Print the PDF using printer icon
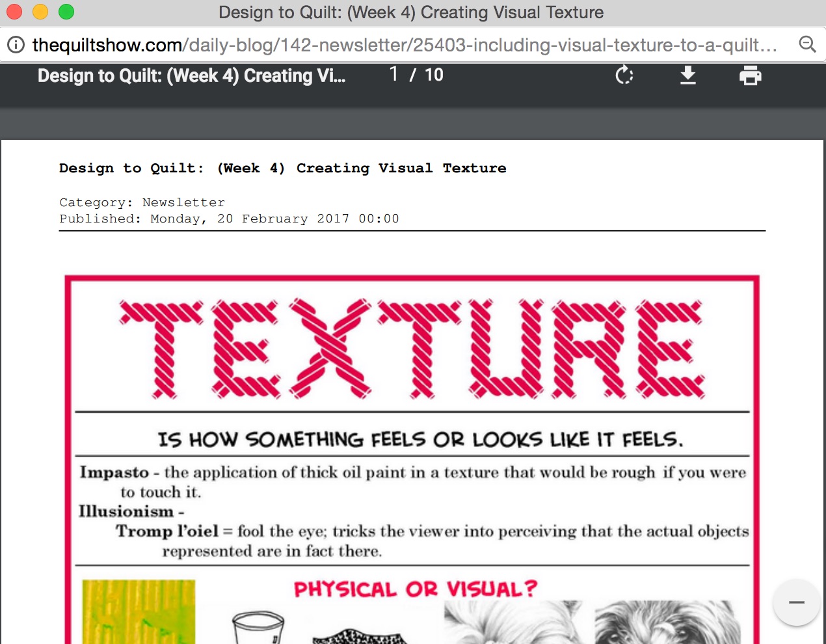This screenshot has height=644, width=826. [x=750, y=75]
